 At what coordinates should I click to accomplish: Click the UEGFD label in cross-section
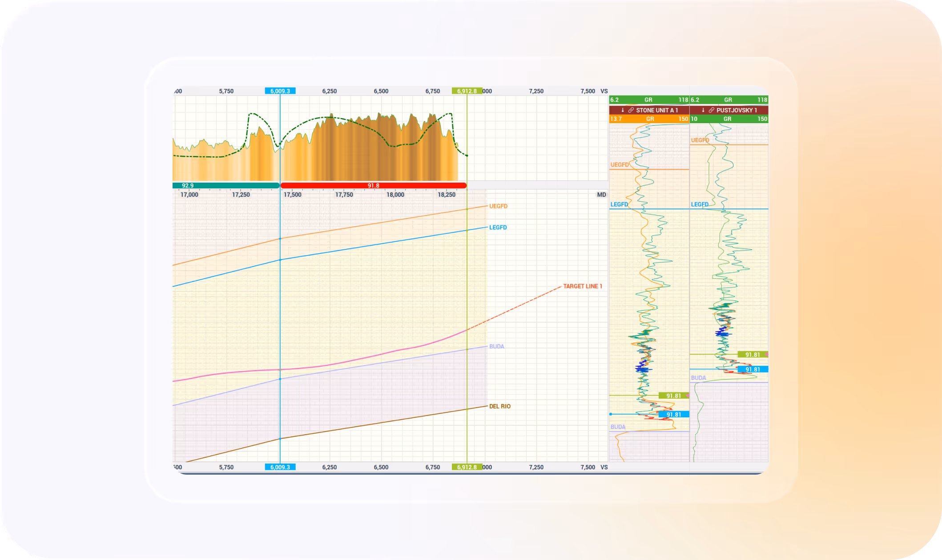point(498,206)
